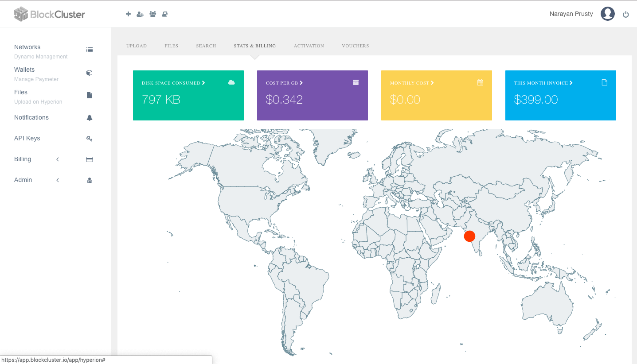Switch to the Search tab
Image resolution: width=637 pixels, height=364 pixels.
coord(206,46)
